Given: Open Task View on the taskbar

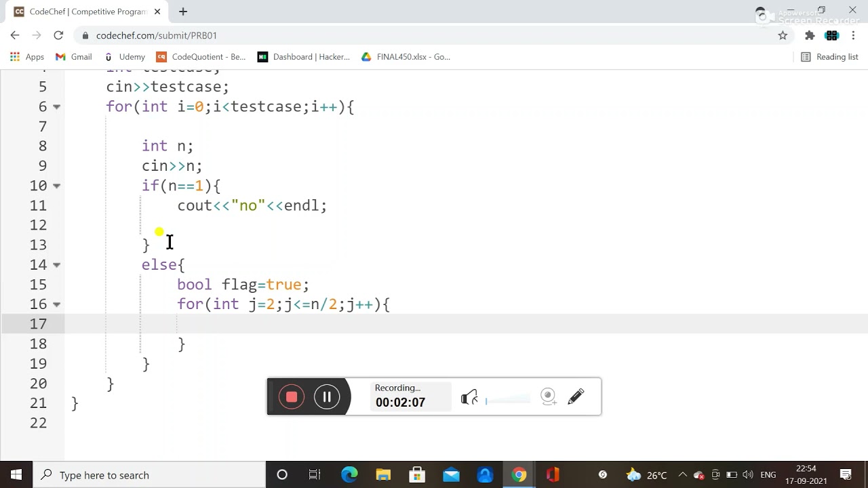Looking at the screenshot, I should (x=315, y=475).
